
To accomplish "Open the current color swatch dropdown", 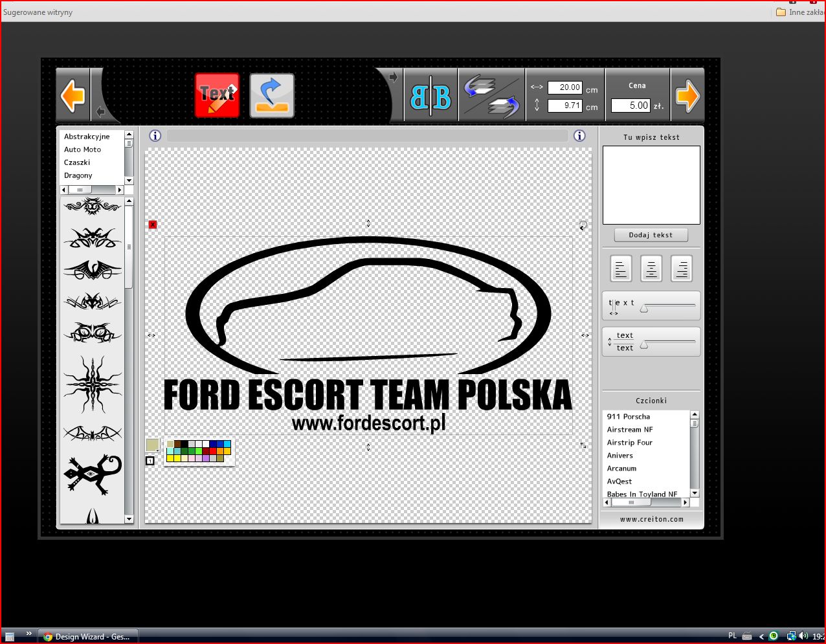I will coord(153,445).
